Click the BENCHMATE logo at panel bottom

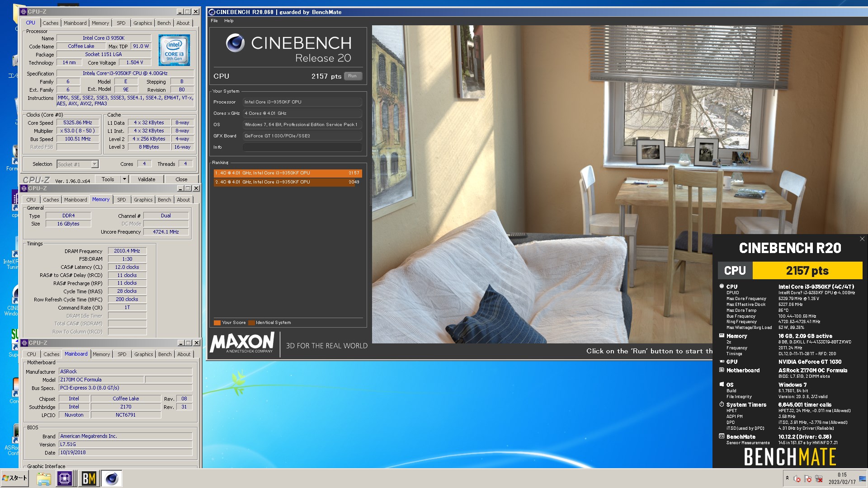790,457
